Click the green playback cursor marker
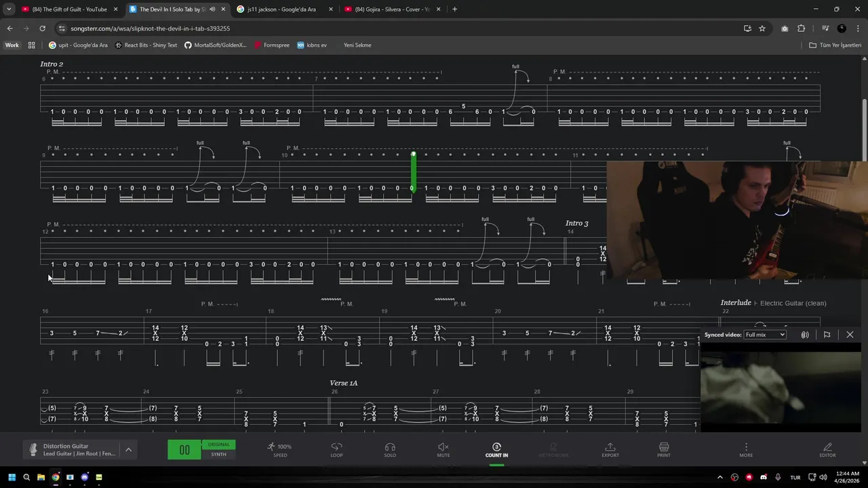 413,172
